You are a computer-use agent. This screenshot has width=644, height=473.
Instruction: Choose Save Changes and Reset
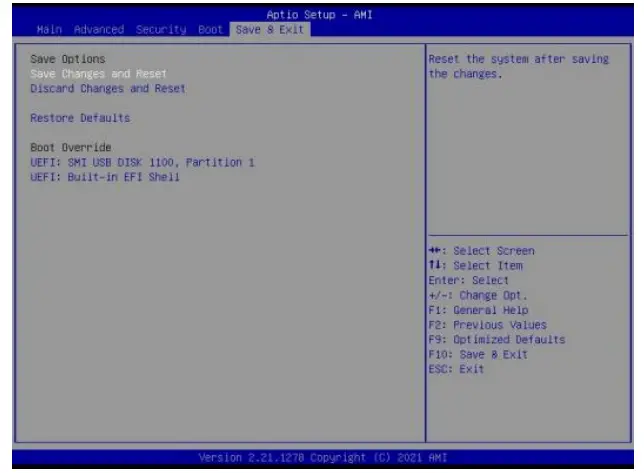tap(99, 74)
